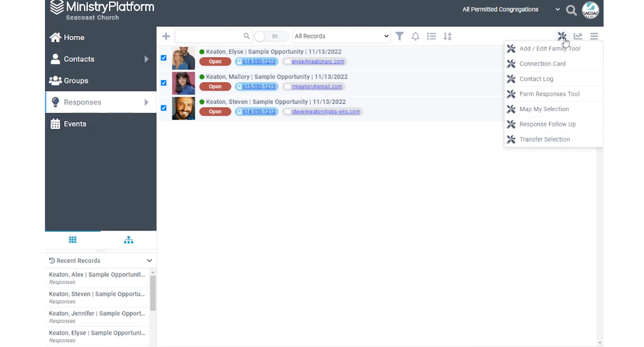The width and height of the screenshot is (644, 347).
Task: Click Keaton, Elyse photo thumbnail
Action: 183,58
